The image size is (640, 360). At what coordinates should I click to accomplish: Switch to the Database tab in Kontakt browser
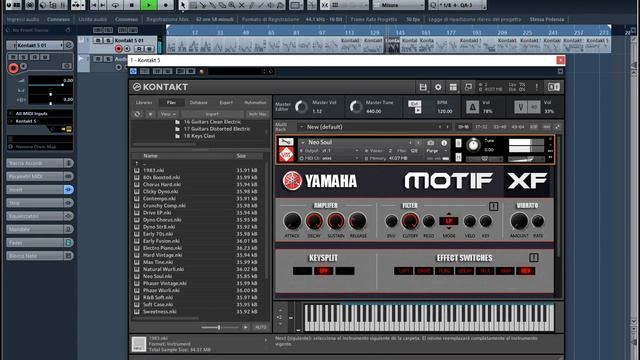pyautogui.click(x=199, y=102)
